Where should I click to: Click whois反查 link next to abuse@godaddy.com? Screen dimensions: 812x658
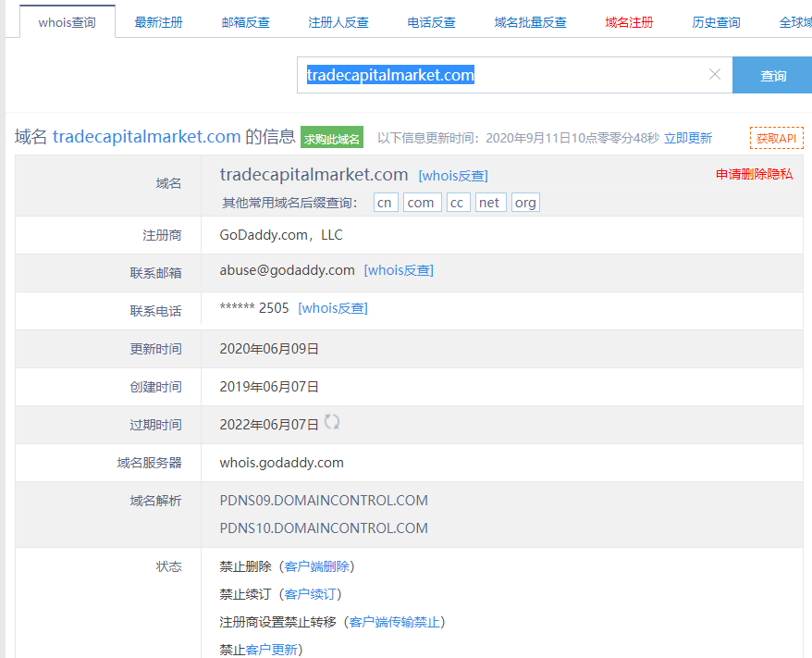399,270
